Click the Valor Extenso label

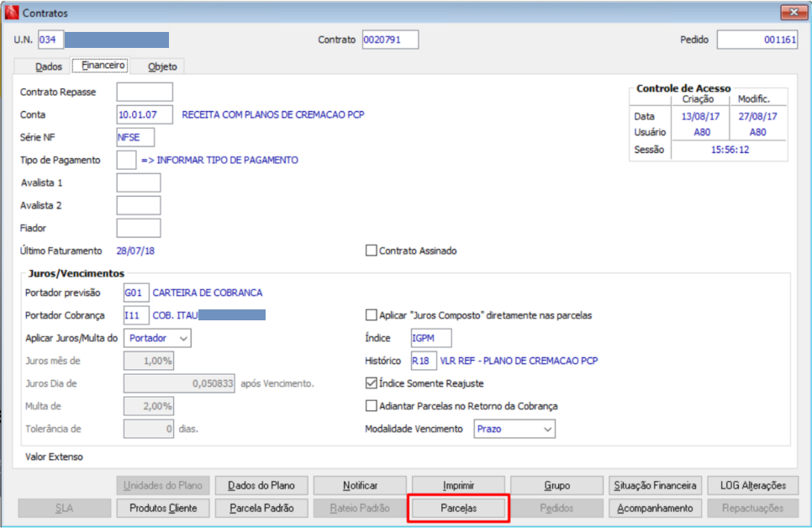(54, 457)
